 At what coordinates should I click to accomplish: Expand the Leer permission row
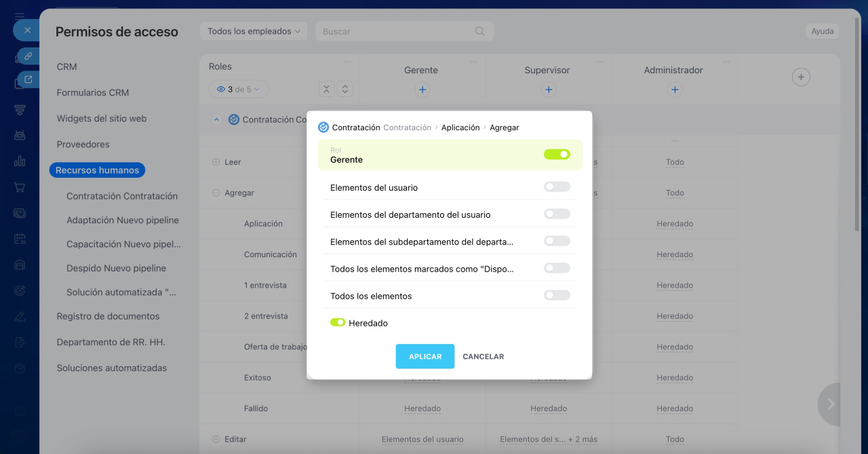216,162
